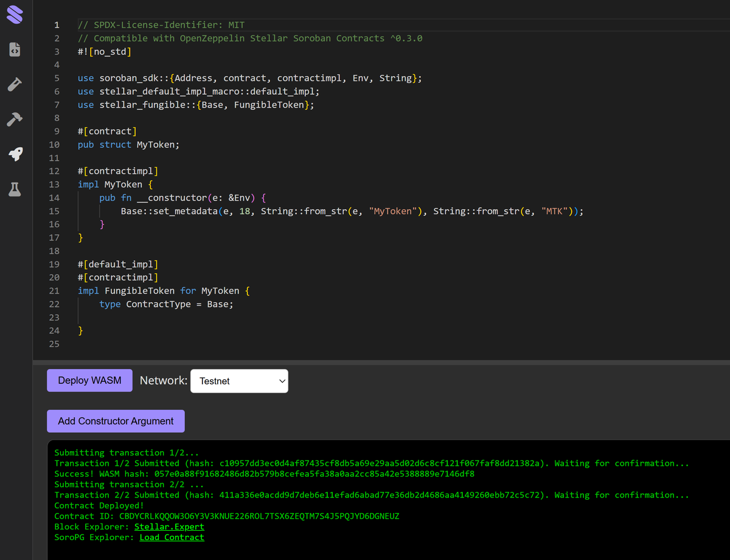This screenshot has width=730, height=560.
Task: Click the 'use stellar_fungible' import line
Action: point(196,105)
